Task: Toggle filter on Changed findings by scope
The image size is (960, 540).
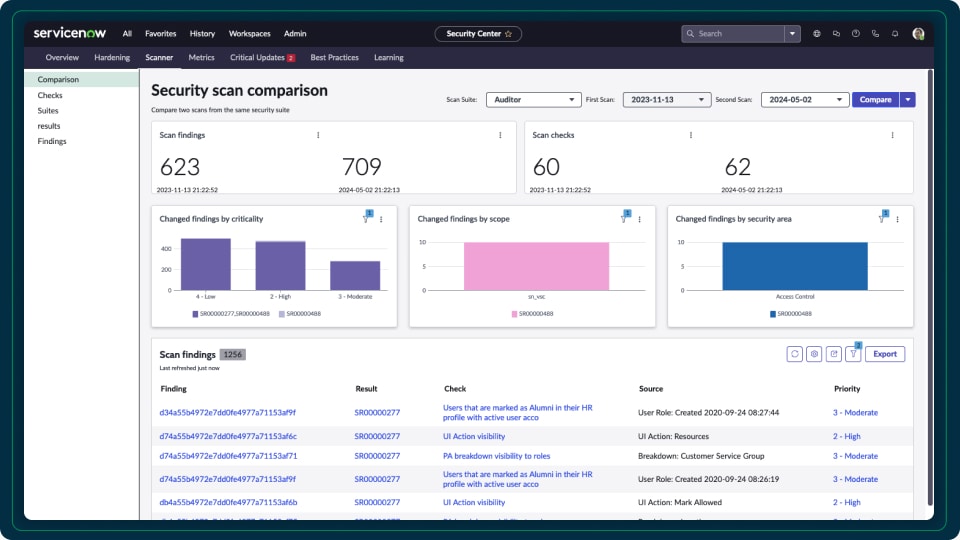Action: (624, 219)
